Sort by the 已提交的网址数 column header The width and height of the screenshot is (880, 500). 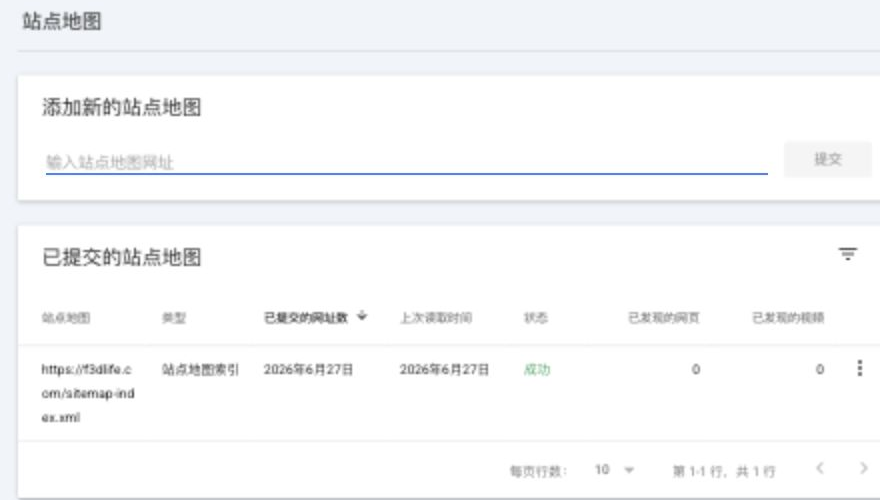click(306, 318)
